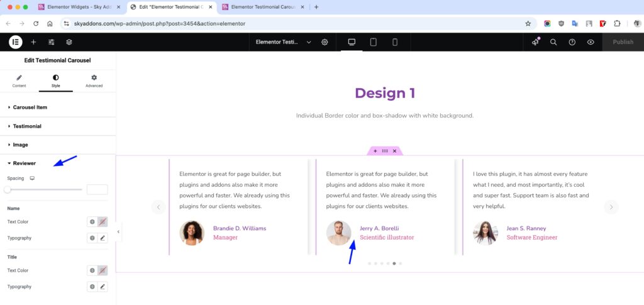The width and height of the screenshot is (644, 305).
Task: Bookmark this page with the star icon
Action: click(x=528, y=24)
